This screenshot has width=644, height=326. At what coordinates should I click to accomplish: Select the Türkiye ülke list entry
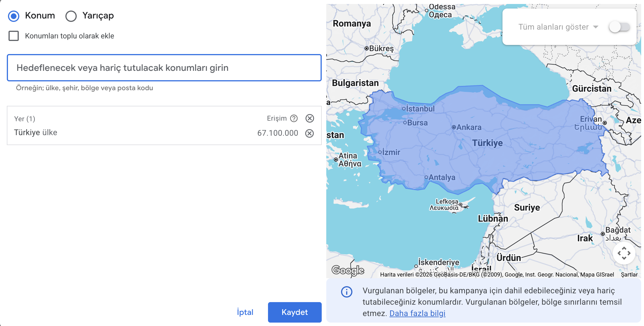pos(35,132)
